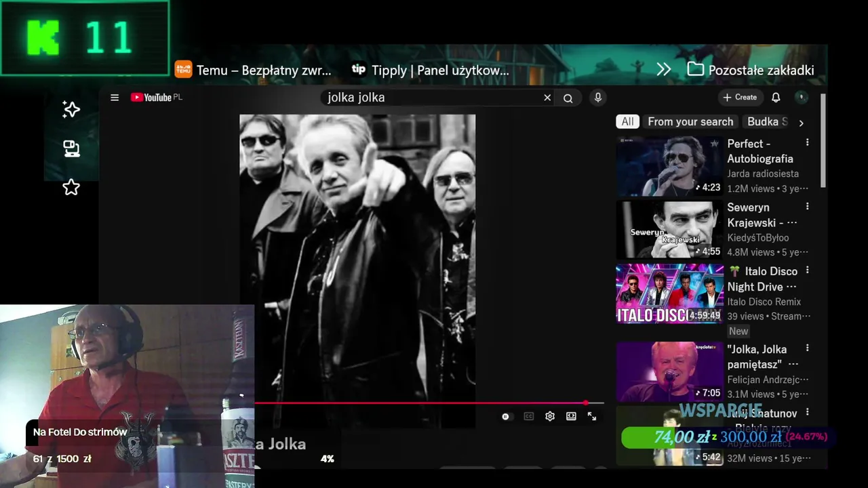This screenshot has width=868, height=488.
Task: Open options menu for Seweryn Krajewski video
Action: pos(807,207)
